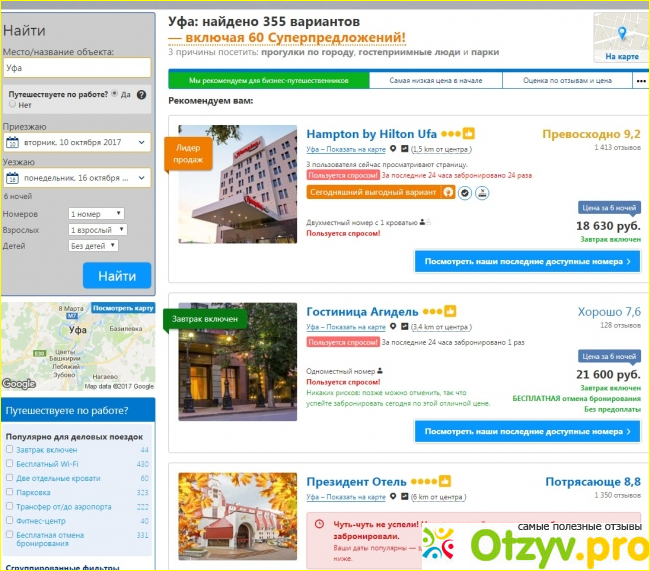This screenshot has height=571, width=650.
Task: Click the map pin thumbnail 'На карте'
Action: tap(621, 38)
